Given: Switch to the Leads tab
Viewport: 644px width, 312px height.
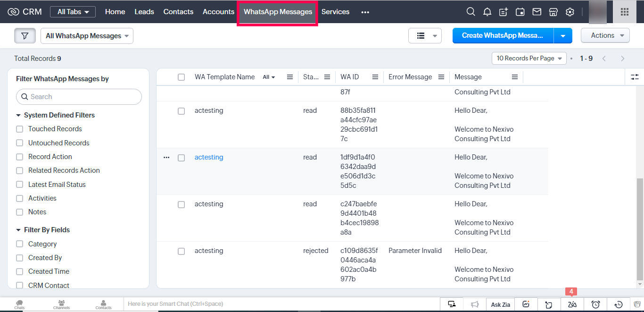Looking at the screenshot, I should click(x=144, y=12).
